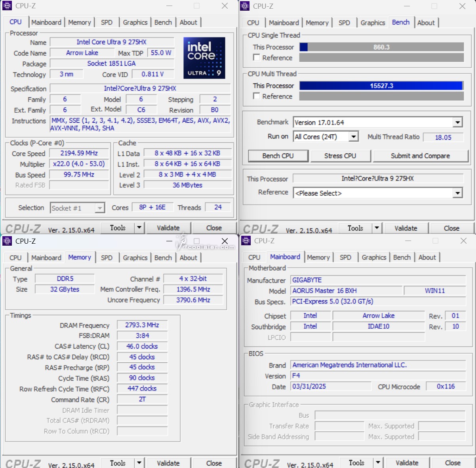Switch to Mainboard tab in CPU window
Screen dimensions: 476x468
click(x=46, y=23)
